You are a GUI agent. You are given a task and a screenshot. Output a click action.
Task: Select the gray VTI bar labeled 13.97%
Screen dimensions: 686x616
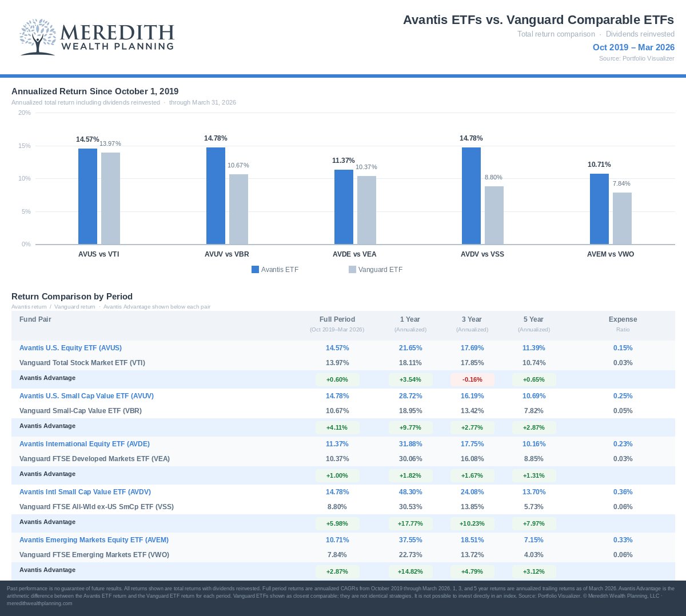(x=110, y=198)
